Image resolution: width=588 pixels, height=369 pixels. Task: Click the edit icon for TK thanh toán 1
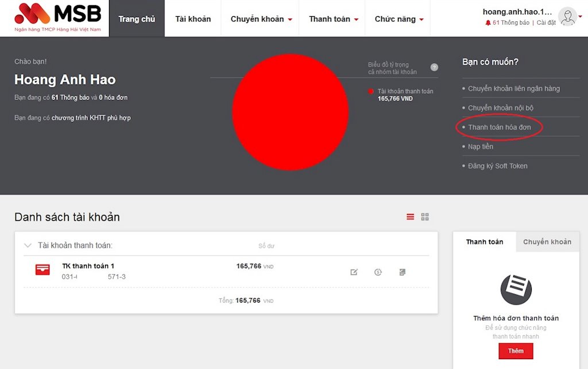[x=354, y=272]
